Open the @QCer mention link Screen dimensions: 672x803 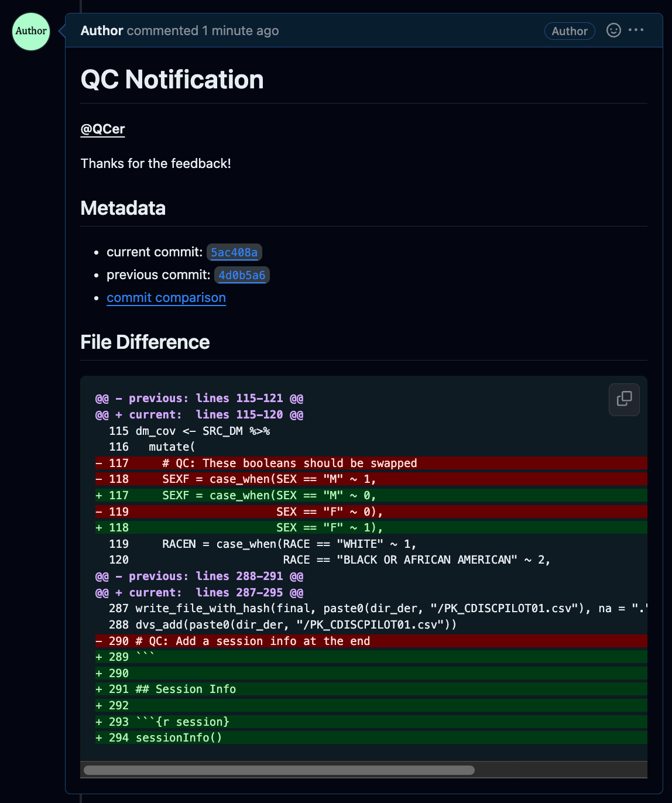pyautogui.click(x=103, y=129)
